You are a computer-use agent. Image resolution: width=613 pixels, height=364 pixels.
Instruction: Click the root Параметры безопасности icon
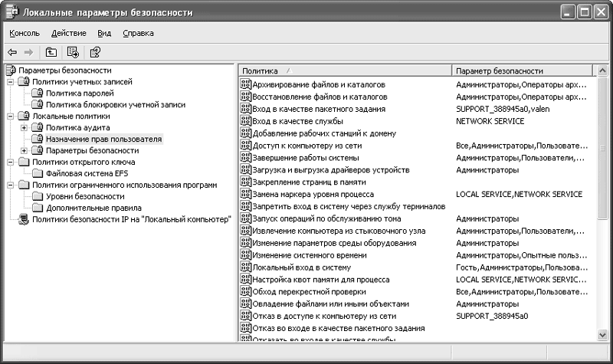(11, 71)
